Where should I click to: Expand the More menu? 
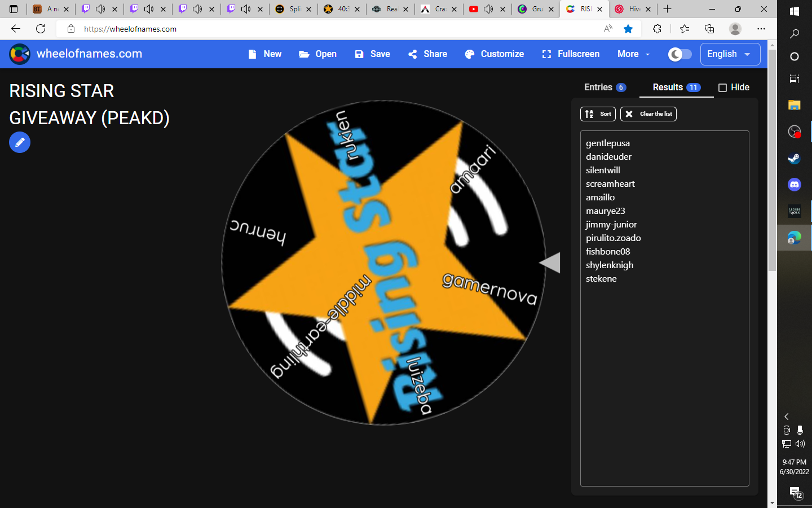click(x=634, y=54)
